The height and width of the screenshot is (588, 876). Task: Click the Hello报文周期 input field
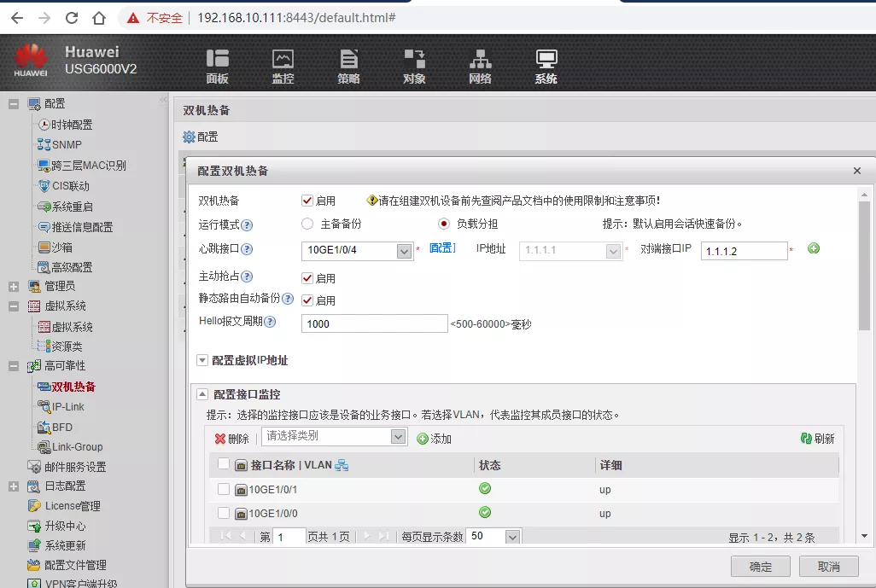[x=374, y=324]
